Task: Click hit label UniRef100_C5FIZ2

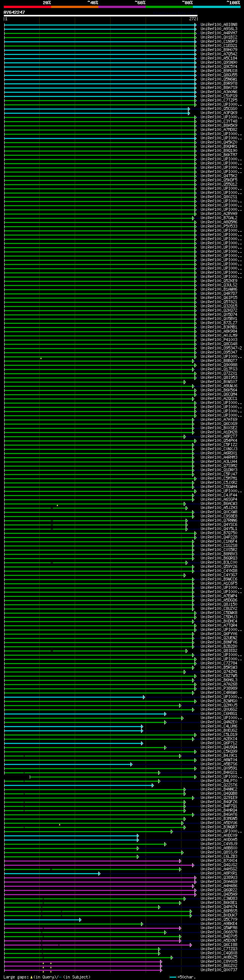Action: click(219, 445)
